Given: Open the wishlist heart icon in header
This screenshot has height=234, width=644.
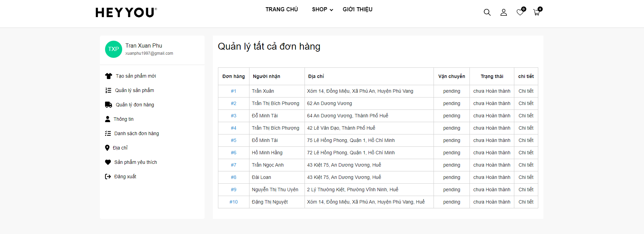Looking at the screenshot, I should [520, 12].
